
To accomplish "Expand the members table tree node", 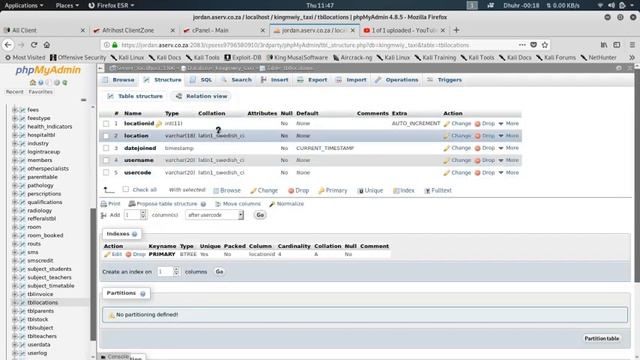I will (15, 160).
